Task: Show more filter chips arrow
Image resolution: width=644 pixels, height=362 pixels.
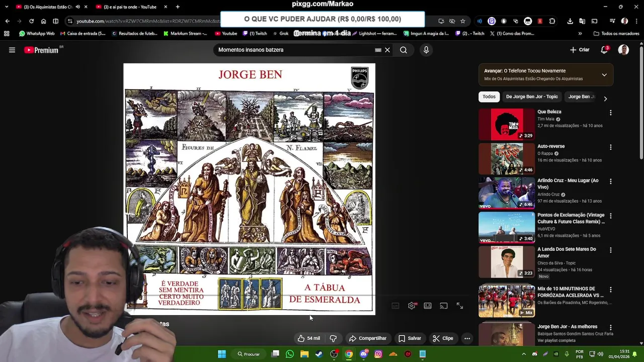Action: tap(605, 99)
